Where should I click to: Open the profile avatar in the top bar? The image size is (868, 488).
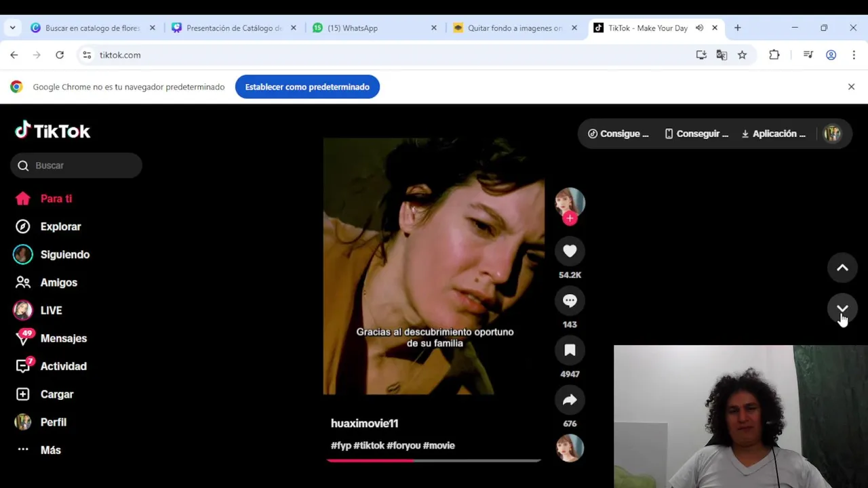coord(832,134)
